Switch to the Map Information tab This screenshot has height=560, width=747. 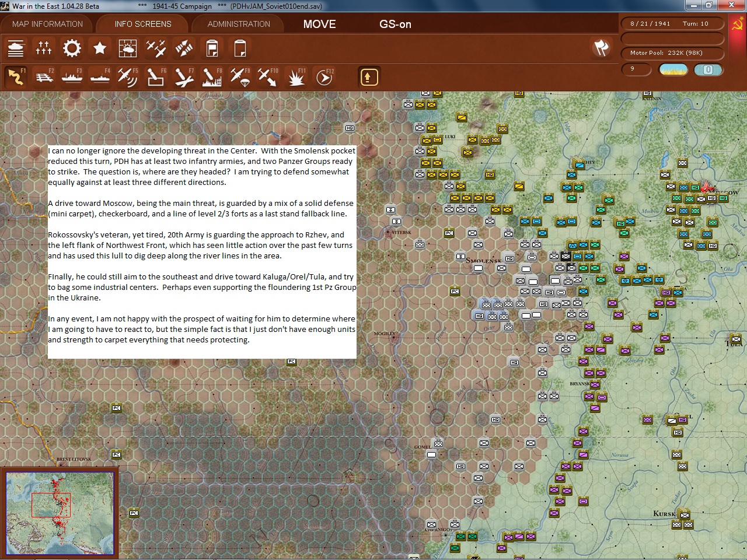click(x=48, y=24)
